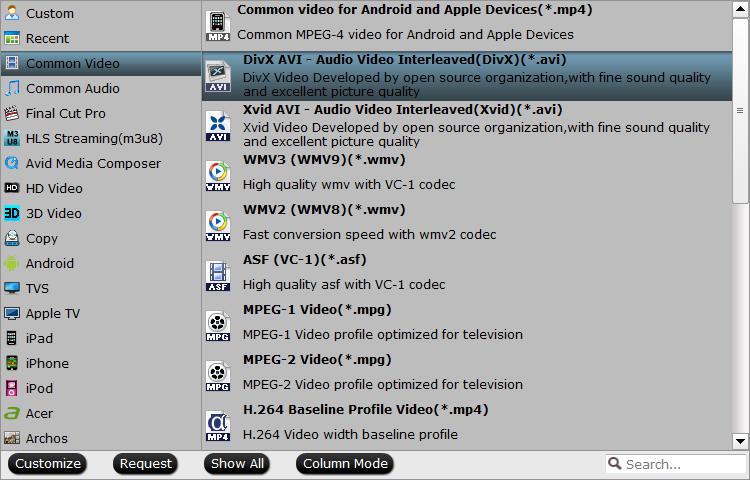The width and height of the screenshot is (750, 480).
Task: Click 'H.264 Video width baseline profile' description
Action: point(350,435)
